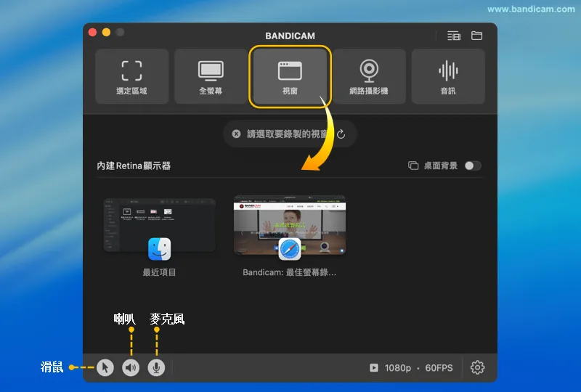
Task: Click the 最近項目 caption
Action: point(159,272)
